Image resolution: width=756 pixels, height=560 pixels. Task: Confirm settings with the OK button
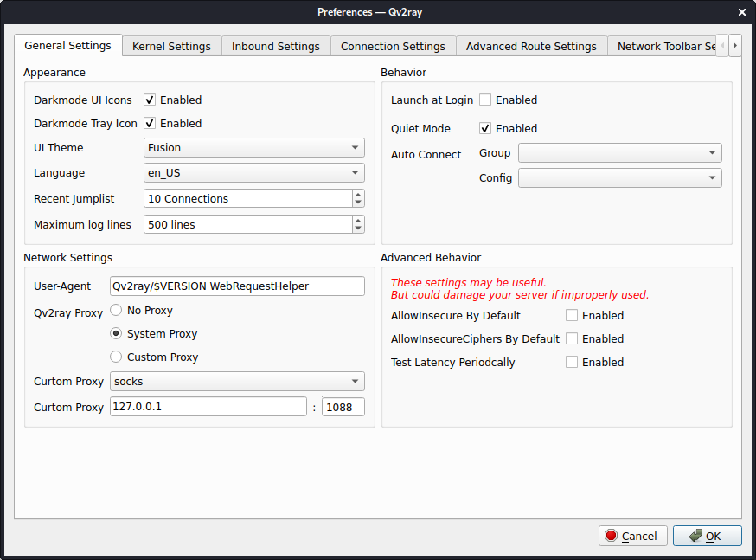point(707,535)
